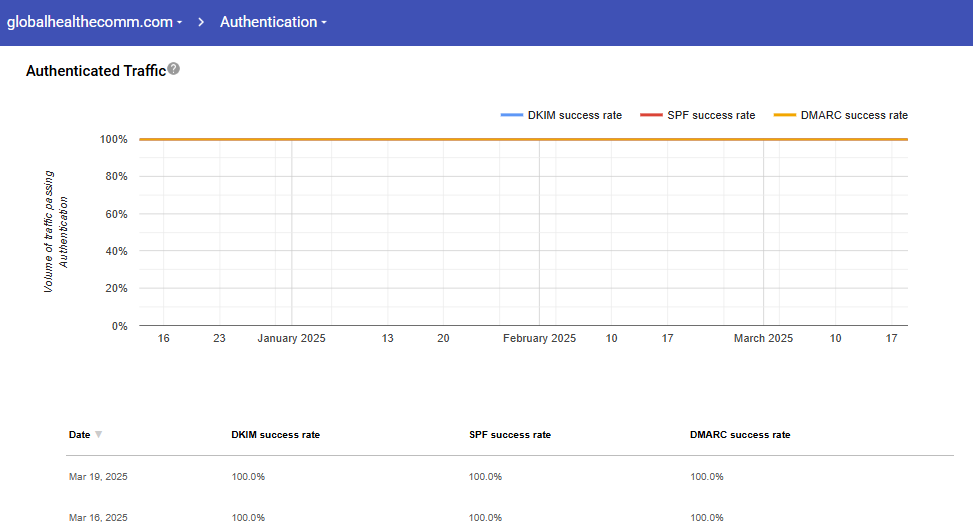973x531 pixels.
Task: Select the DKIM success rate column header
Action: pyautogui.click(x=275, y=435)
